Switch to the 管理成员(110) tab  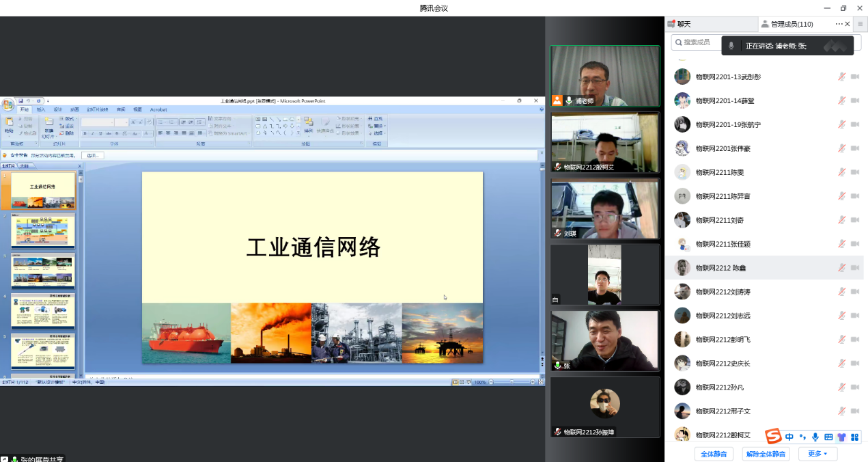click(791, 24)
